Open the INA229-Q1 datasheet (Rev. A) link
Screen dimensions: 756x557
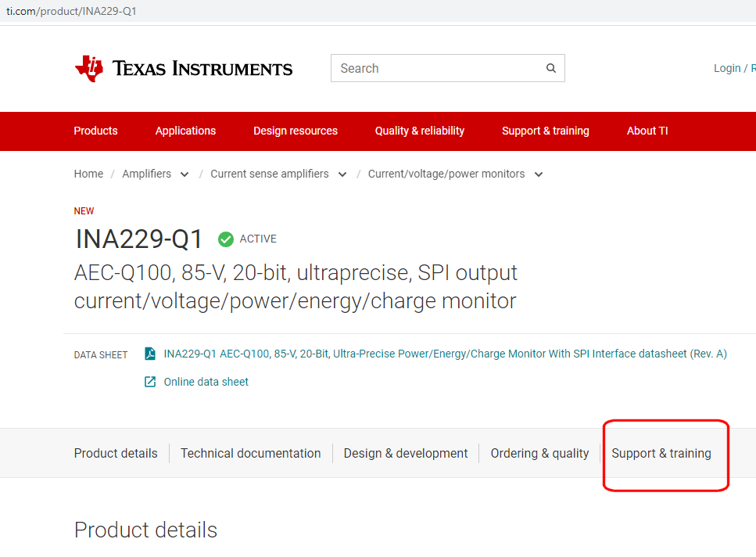445,354
